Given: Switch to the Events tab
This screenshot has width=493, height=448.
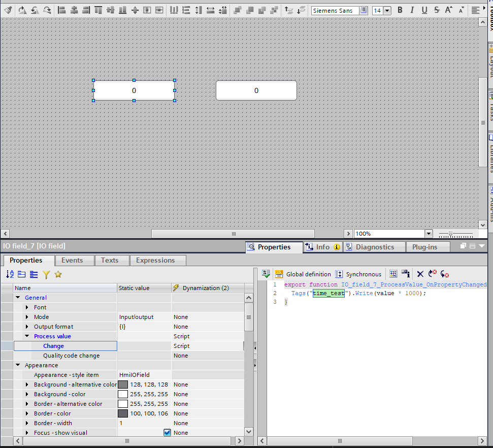Looking at the screenshot, I should [x=72, y=260].
